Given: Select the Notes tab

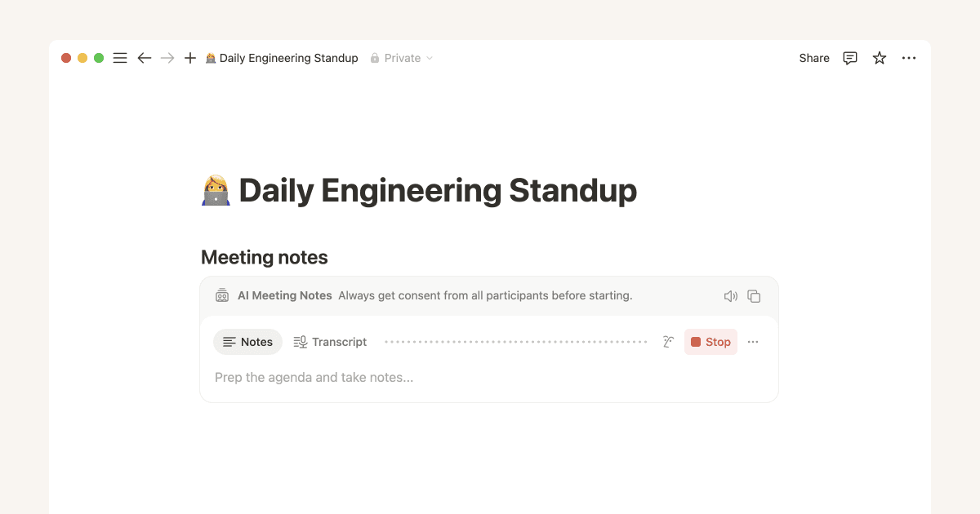Looking at the screenshot, I should coord(247,342).
